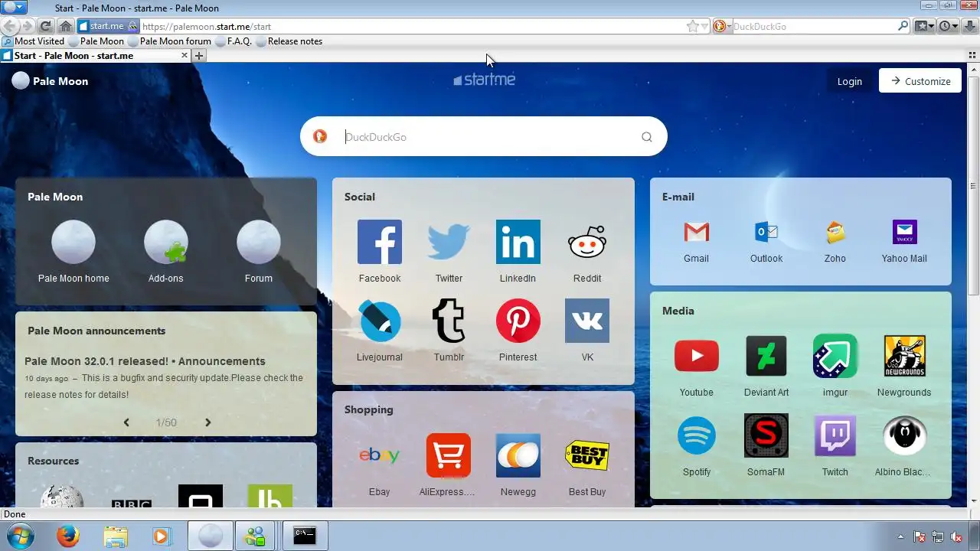Open the Newgrounds tank icon
Screen dimensions: 980x551
(905, 356)
